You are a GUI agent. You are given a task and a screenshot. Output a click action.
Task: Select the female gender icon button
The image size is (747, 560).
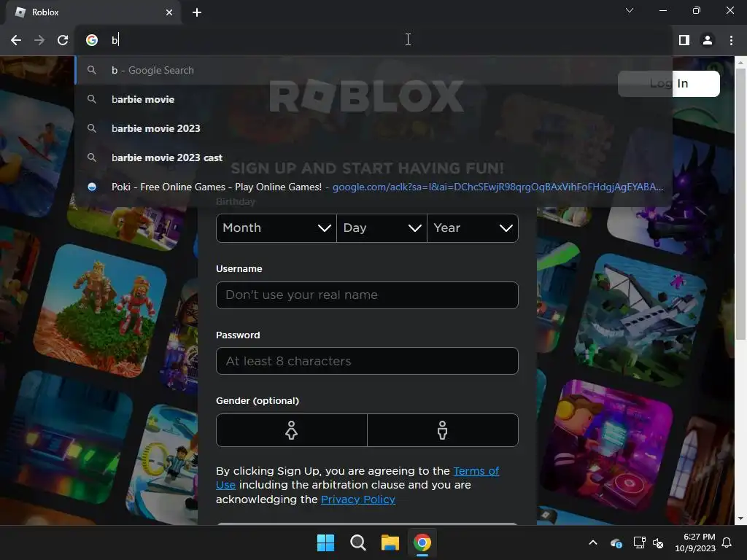[292, 430]
